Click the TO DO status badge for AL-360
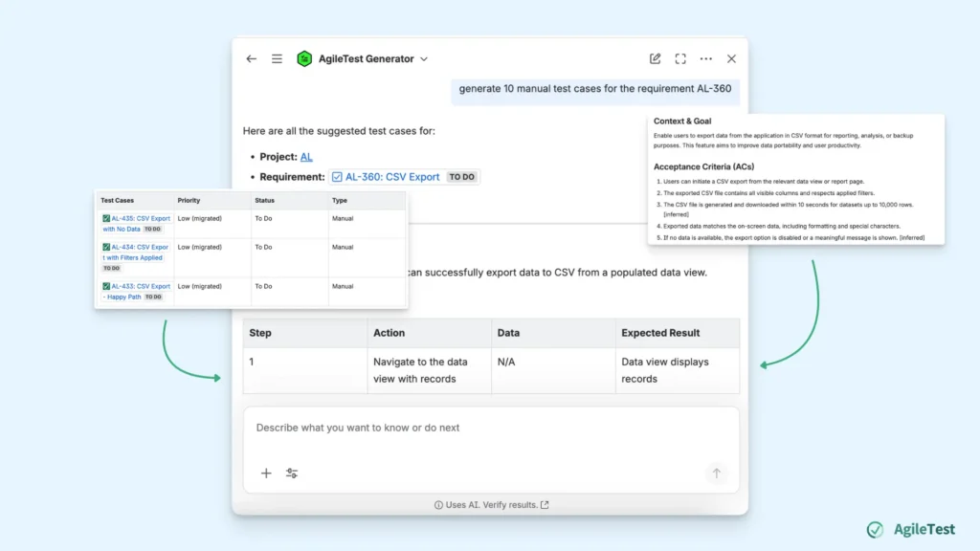Viewport: 980px width, 551px height. (x=461, y=177)
